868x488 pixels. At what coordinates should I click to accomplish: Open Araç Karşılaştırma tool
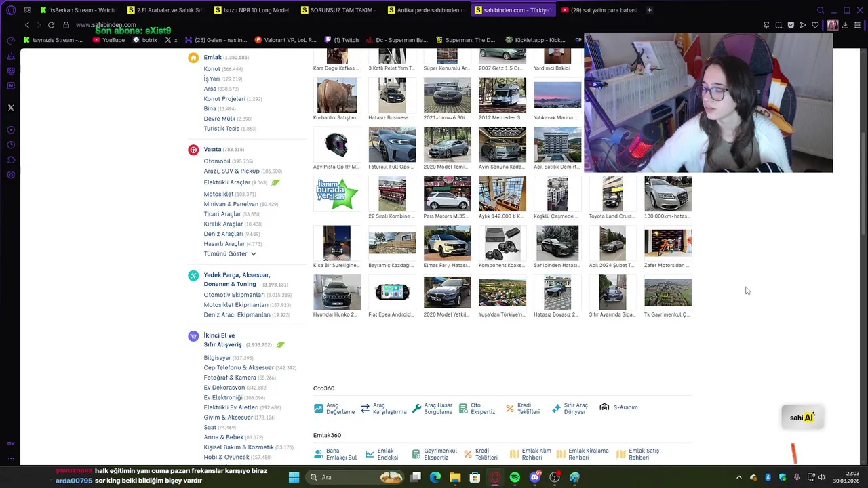pyautogui.click(x=384, y=409)
